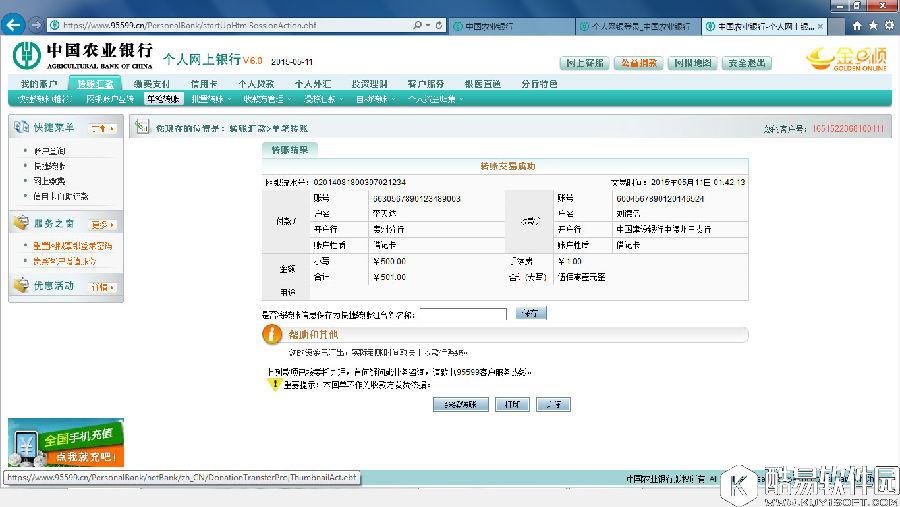Viewport: 900px width, 507px height.
Task: Expand the 服务之窗 更多 button
Action: pyautogui.click(x=103, y=225)
